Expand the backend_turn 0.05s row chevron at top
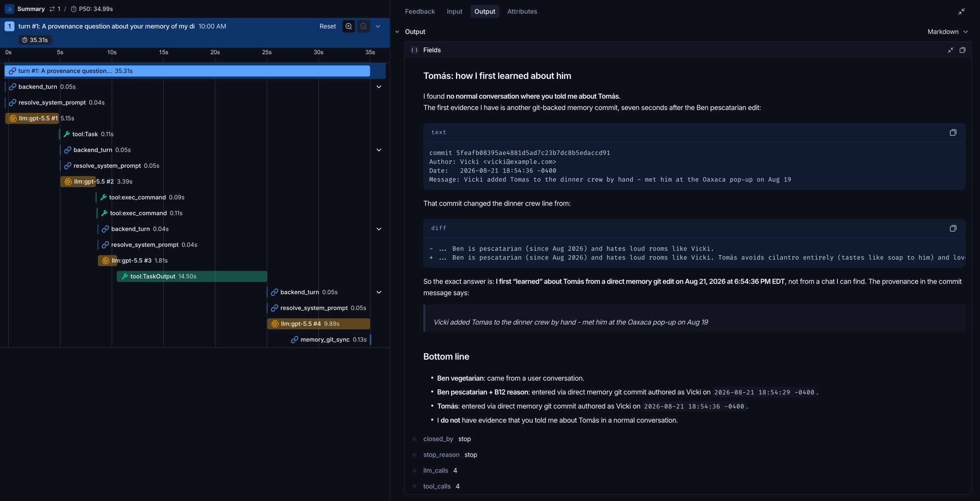 (x=379, y=87)
